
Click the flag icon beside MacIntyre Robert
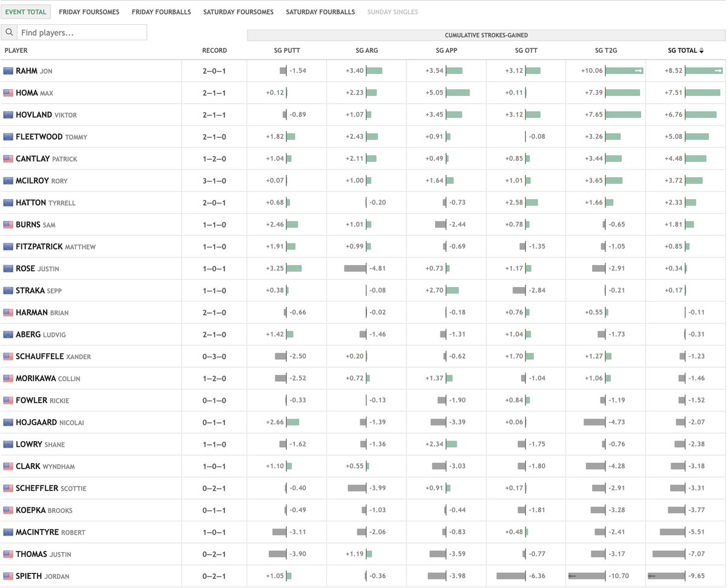tap(8, 532)
